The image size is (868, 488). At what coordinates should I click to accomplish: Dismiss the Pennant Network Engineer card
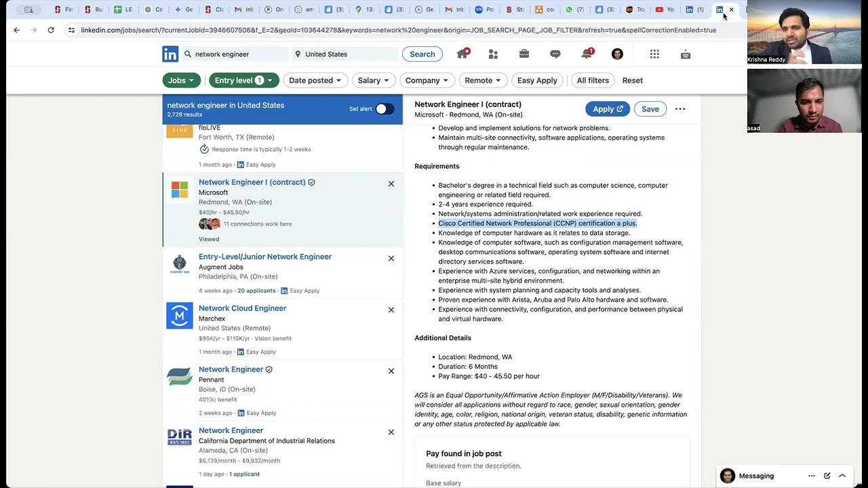click(x=391, y=371)
